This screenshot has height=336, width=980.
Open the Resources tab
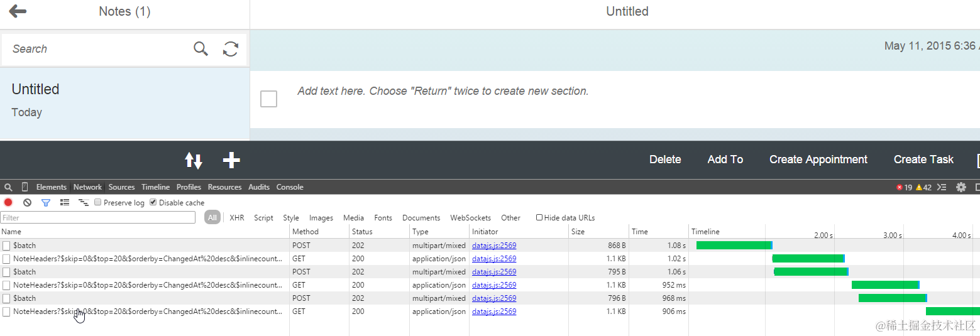[224, 187]
